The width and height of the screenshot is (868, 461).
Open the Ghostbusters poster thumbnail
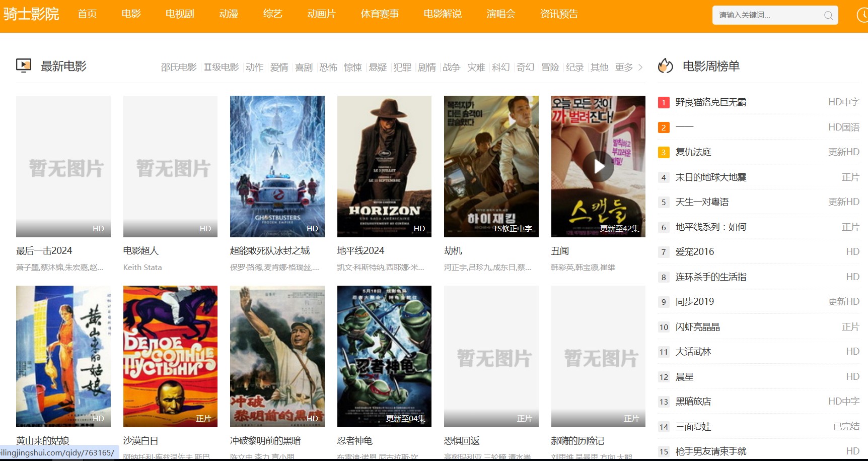point(277,166)
